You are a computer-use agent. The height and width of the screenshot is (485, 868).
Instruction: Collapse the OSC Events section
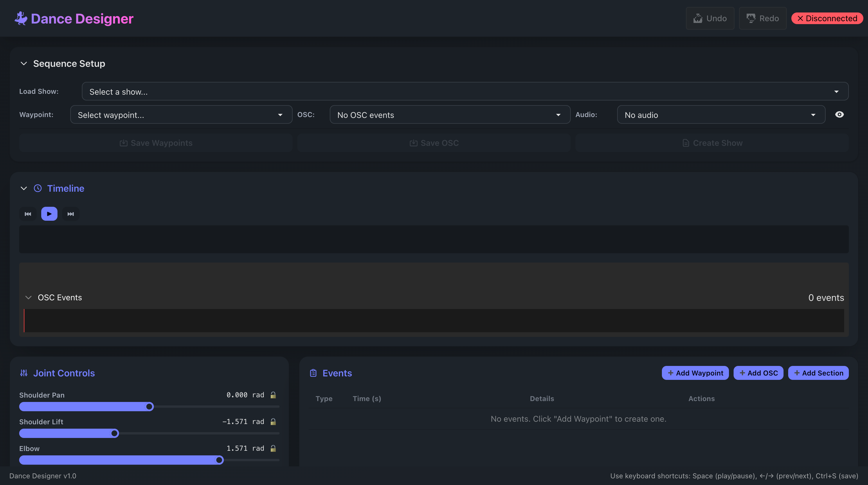(28, 297)
